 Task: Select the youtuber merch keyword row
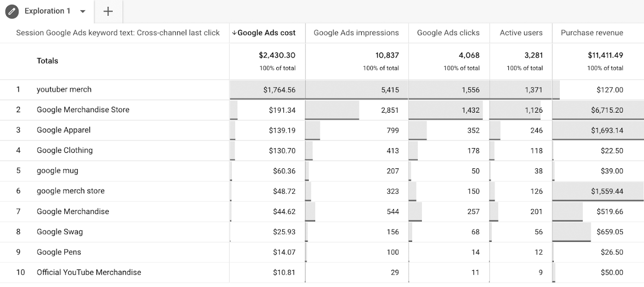coord(64,89)
